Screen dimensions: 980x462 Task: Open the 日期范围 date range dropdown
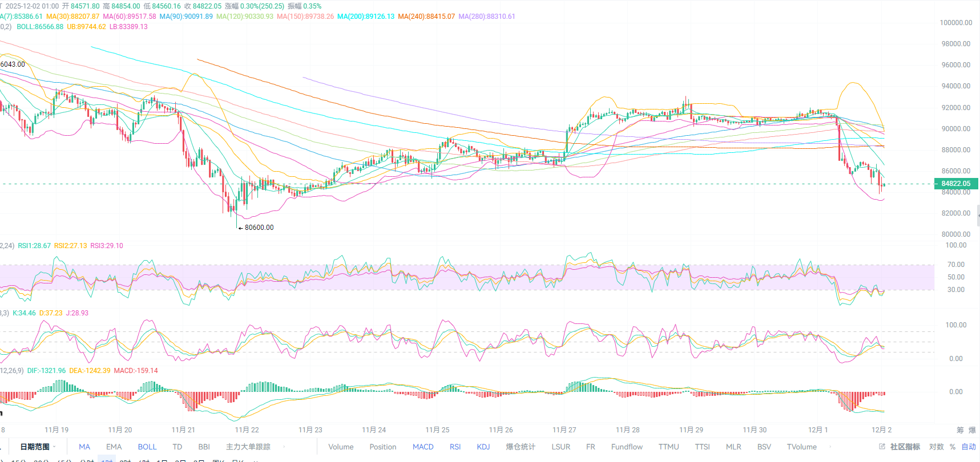pyautogui.click(x=38, y=447)
